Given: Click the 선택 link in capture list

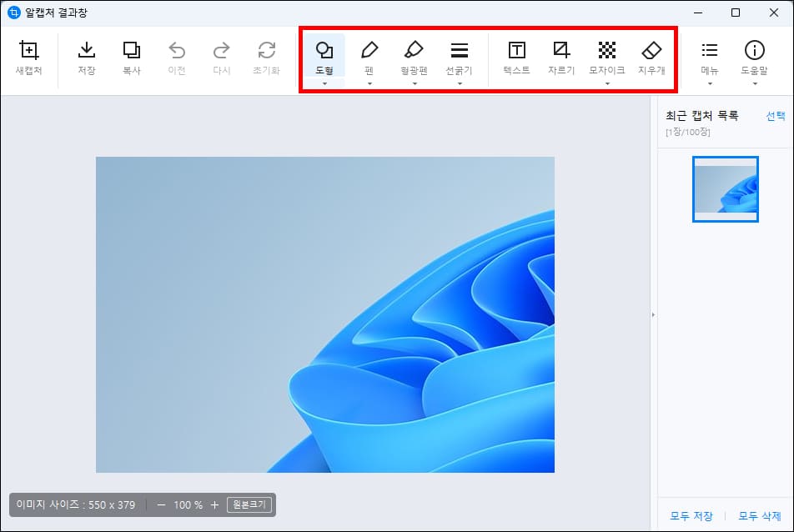Looking at the screenshot, I should point(776,116).
